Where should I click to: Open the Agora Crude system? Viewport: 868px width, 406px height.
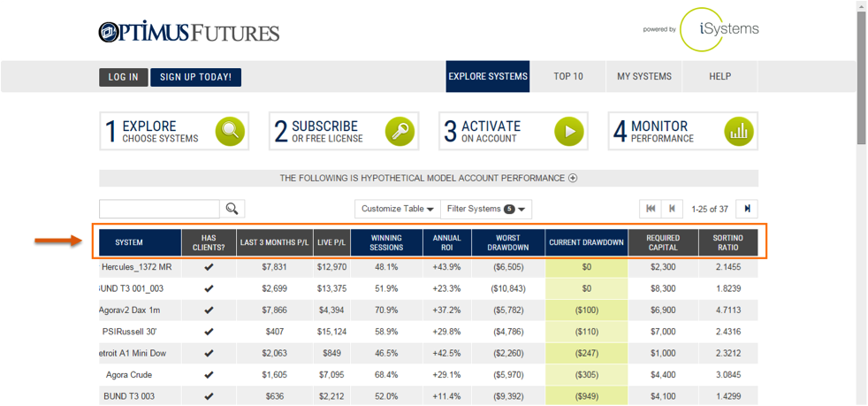point(129,375)
